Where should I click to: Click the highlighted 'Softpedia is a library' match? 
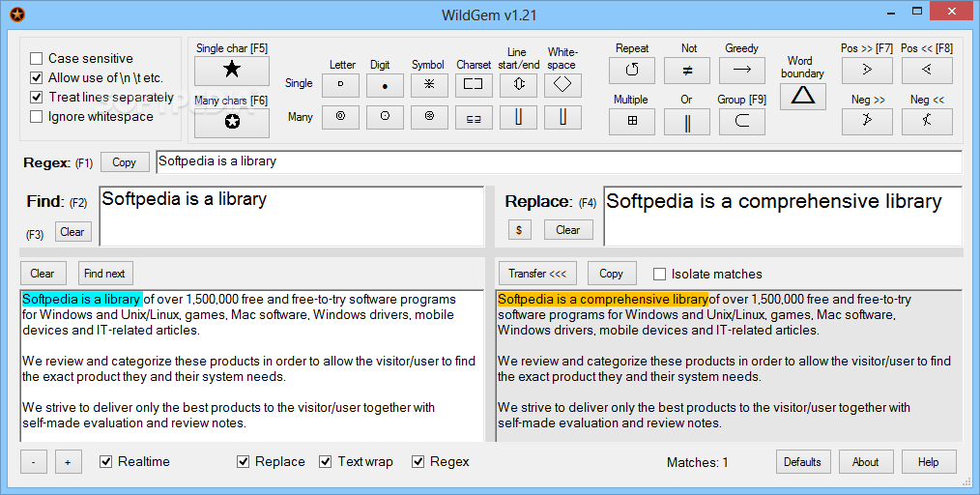(x=82, y=300)
